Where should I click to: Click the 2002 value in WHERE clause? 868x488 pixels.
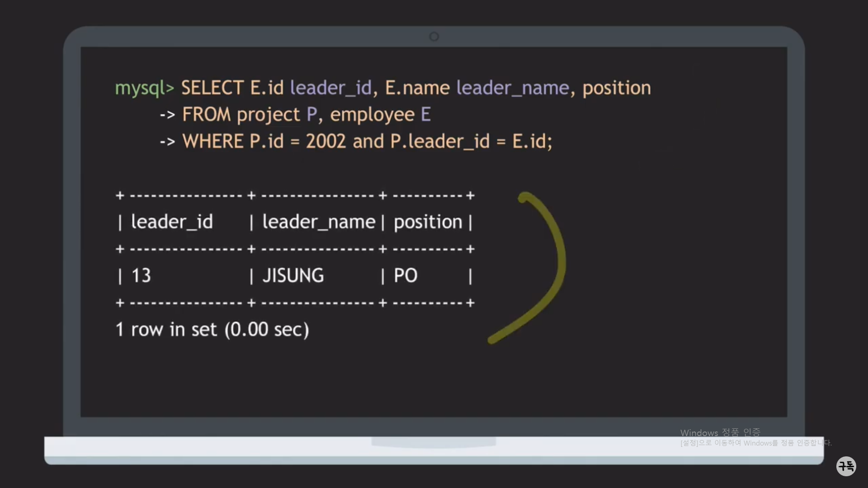click(x=325, y=141)
